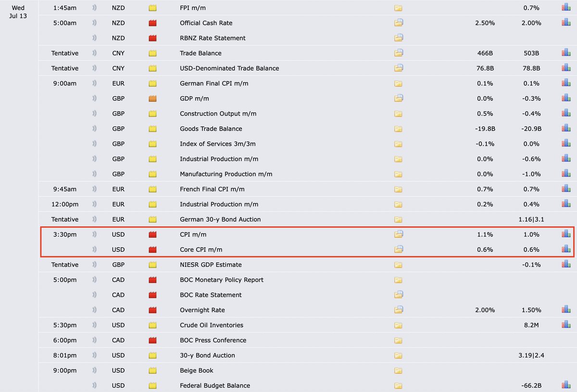Expand details of GDP m/m
The width and height of the screenshot is (577, 392).
coord(399,98)
